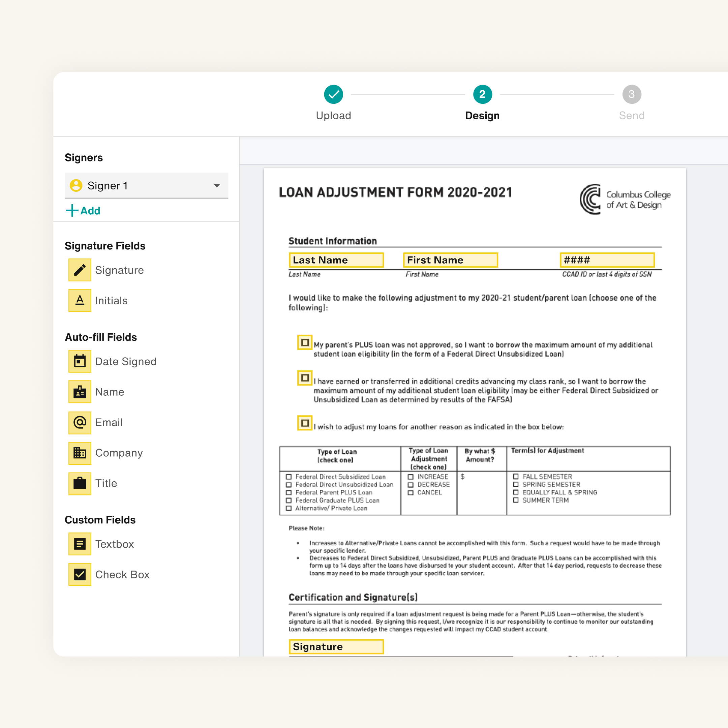Pick the Textbox custom field icon

click(80, 544)
